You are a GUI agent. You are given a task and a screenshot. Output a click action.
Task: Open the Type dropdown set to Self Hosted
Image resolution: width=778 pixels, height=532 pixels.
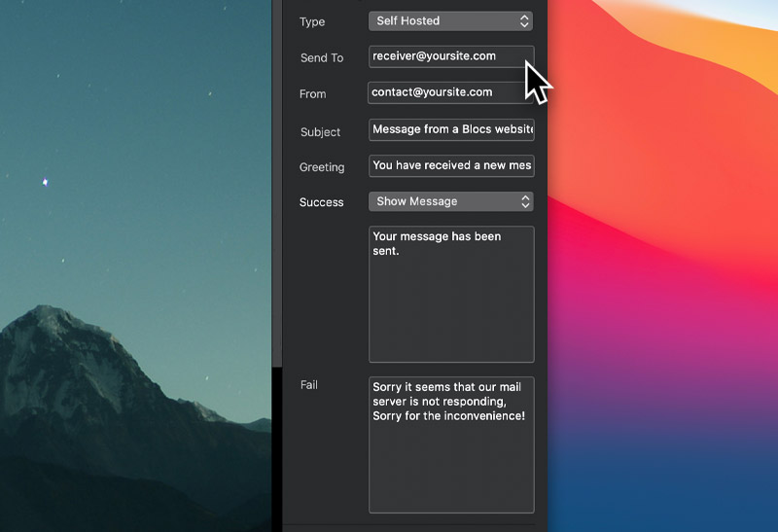click(450, 20)
